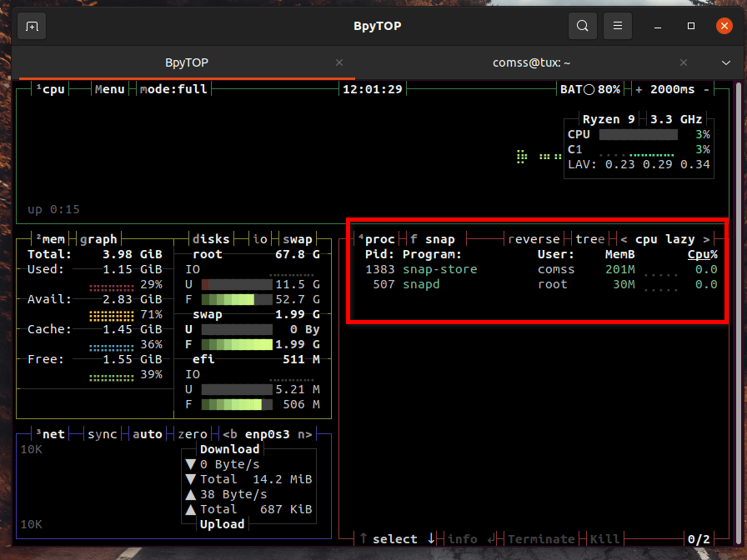
Task: Click the 0/2 process counter
Action: (699, 539)
